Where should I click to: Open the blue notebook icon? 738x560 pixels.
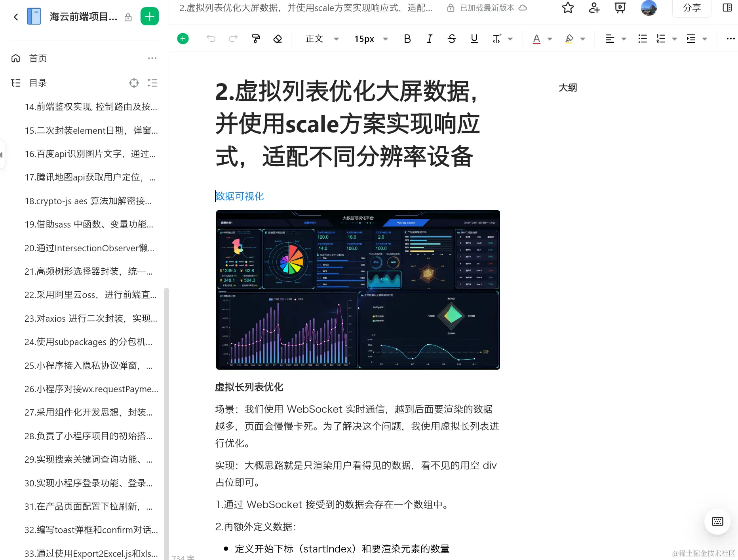tap(34, 17)
